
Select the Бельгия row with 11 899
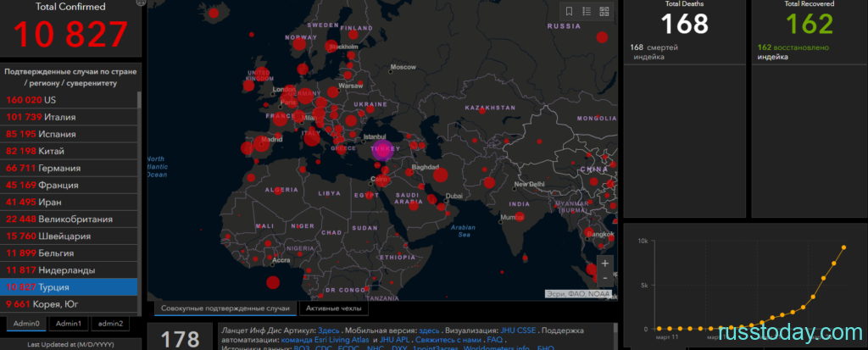tap(69, 253)
